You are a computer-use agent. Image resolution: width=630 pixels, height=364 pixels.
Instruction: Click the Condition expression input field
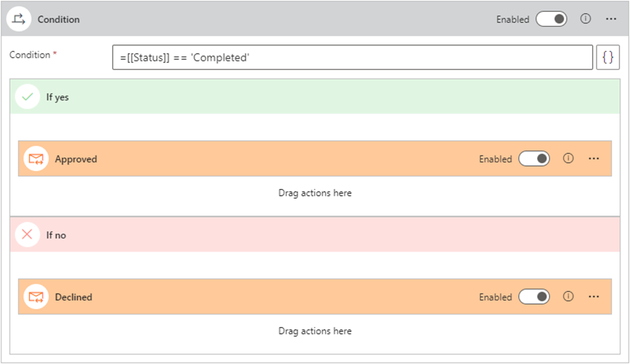pos(352,58)
